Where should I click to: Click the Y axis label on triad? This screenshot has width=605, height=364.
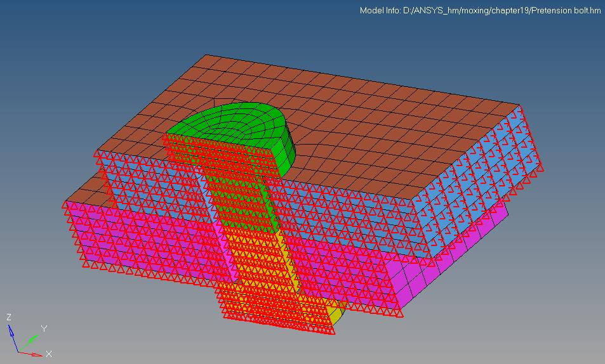[43, 328]
